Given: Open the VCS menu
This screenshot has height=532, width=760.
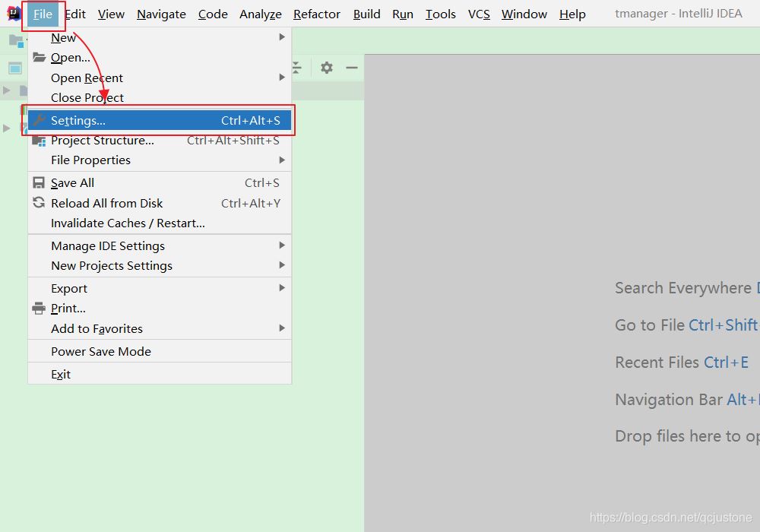Looking at the screenshot, I should [x=479, y=14].
